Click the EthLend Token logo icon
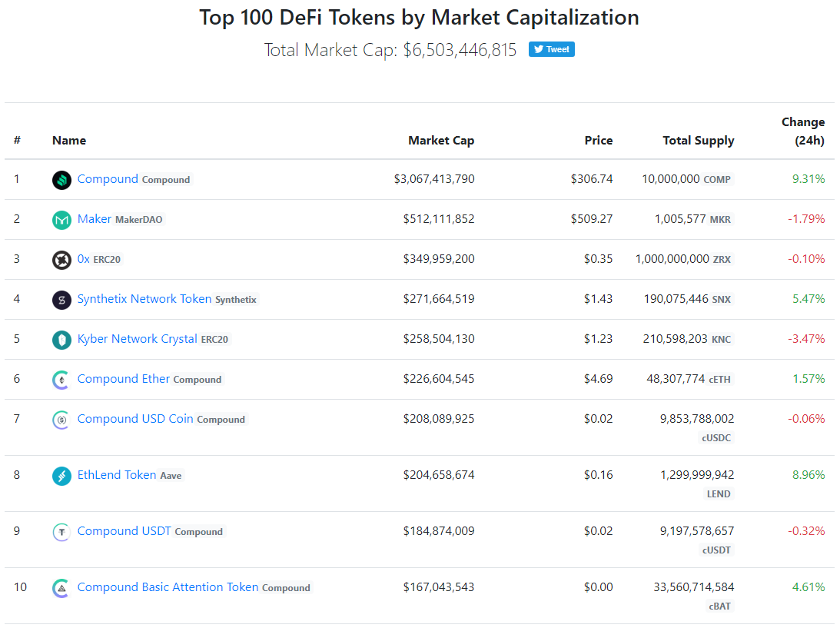 point(61,476)
